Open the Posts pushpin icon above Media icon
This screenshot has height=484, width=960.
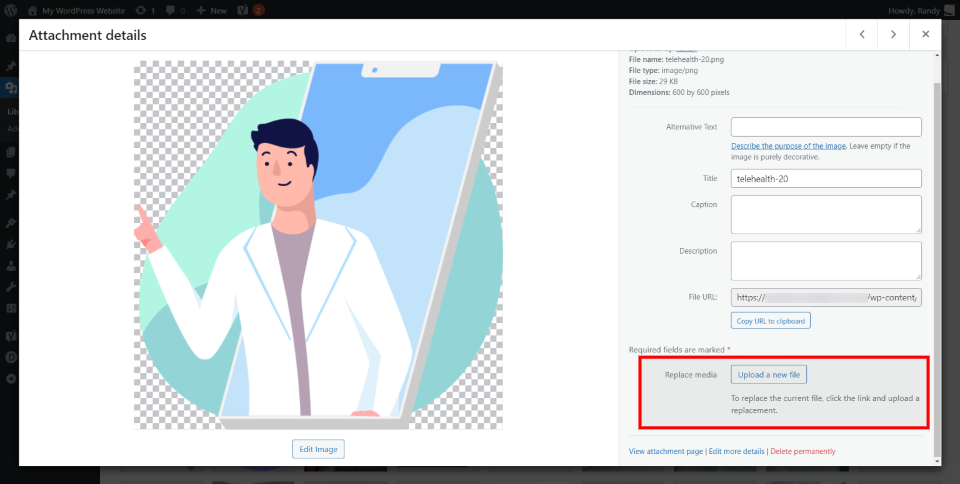click(x=10, y=66)
